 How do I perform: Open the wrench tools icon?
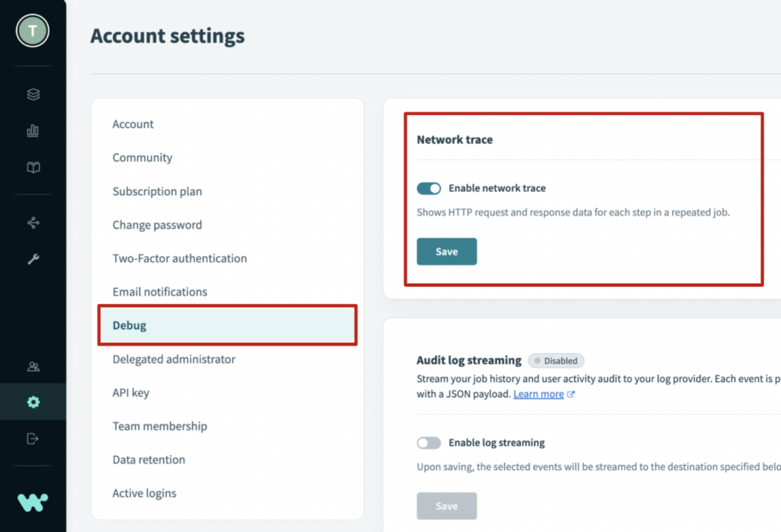pyautogui.click(x=33, y=259)
